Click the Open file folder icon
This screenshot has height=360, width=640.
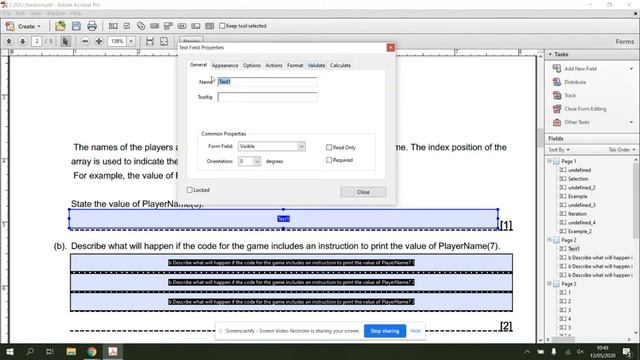pos(60,26)
